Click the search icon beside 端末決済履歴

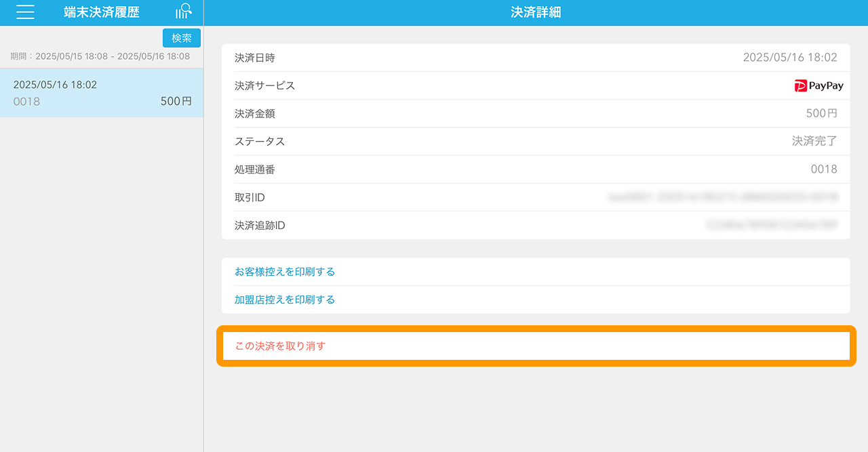point(183,12)
